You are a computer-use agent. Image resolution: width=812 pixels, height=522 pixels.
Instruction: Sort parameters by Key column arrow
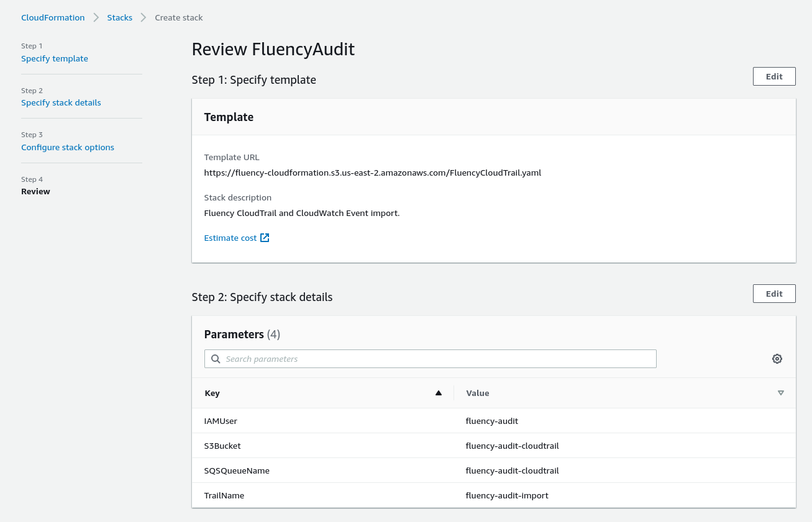point(439,393)
